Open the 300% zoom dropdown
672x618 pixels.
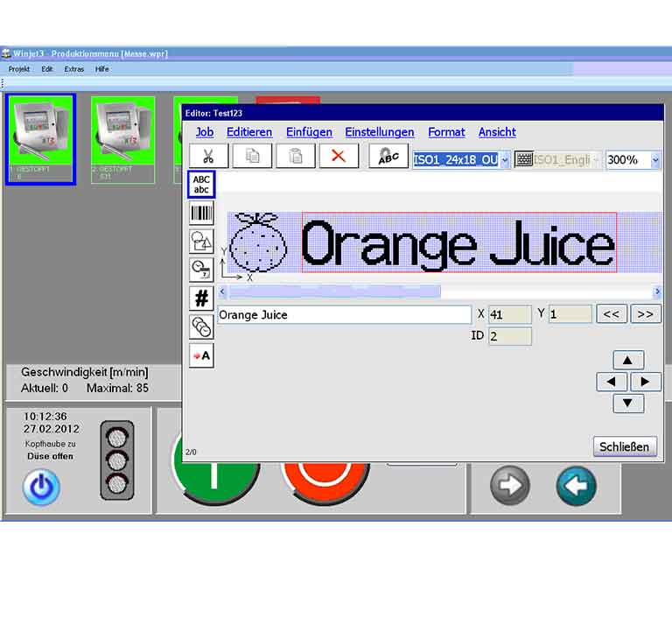pyautogui.click(x=655, y=159)
